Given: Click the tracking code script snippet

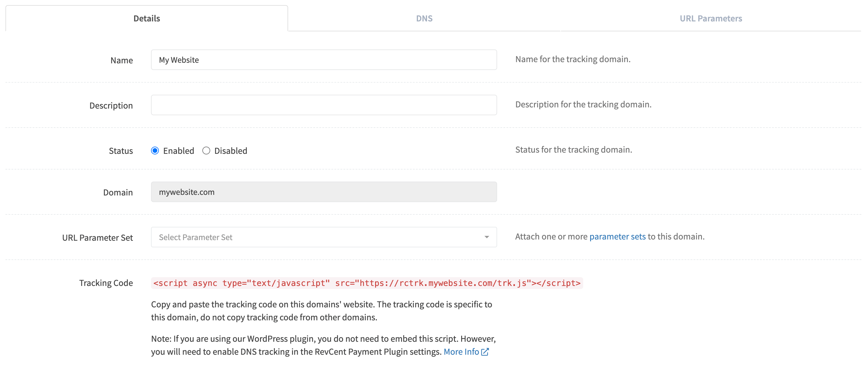Looking at the screenshot, I should (x=367, y=283).
